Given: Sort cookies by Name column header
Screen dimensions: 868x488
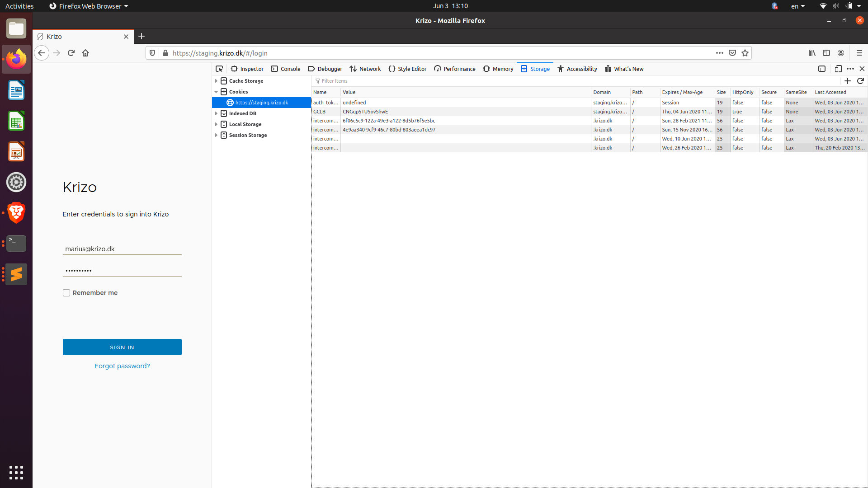Looking at the screenshot, I should pyautogui.click(x=326, y=92).
